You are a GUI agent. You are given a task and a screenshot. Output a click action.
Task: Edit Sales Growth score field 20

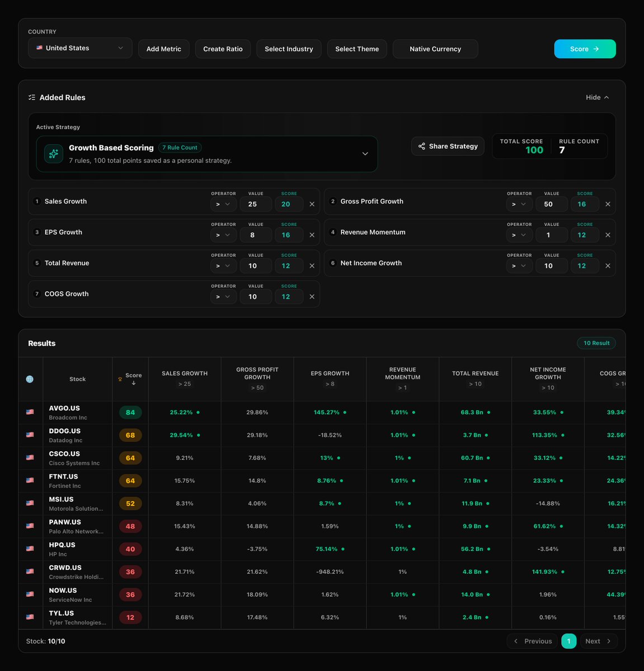click(x=289, y=204)
